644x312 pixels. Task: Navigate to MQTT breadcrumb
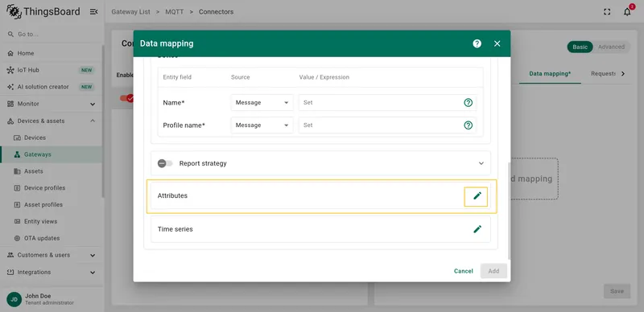[x=175, y=12]
